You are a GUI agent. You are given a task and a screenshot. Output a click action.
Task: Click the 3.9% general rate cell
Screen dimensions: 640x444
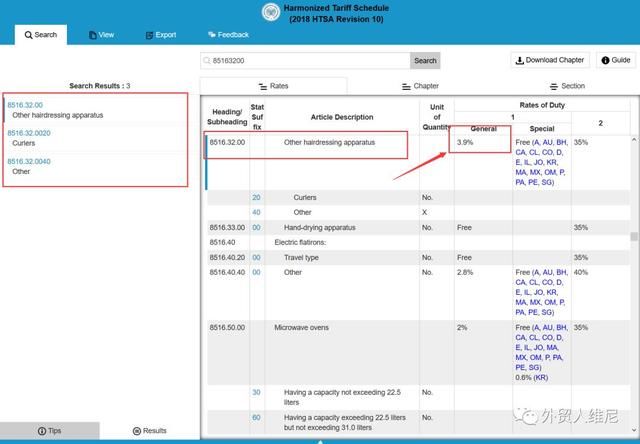point(465,142)
